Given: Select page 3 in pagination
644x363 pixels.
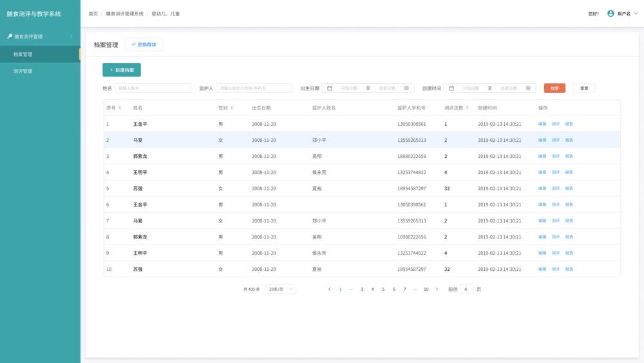Looking at the screenshot, I should 362,289.
